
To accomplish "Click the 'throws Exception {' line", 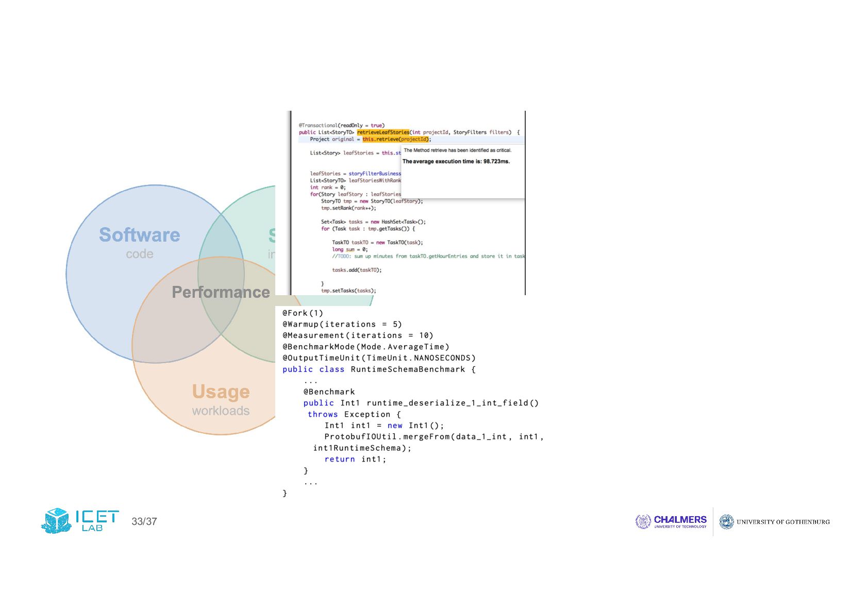I will [x=355, y=415].
